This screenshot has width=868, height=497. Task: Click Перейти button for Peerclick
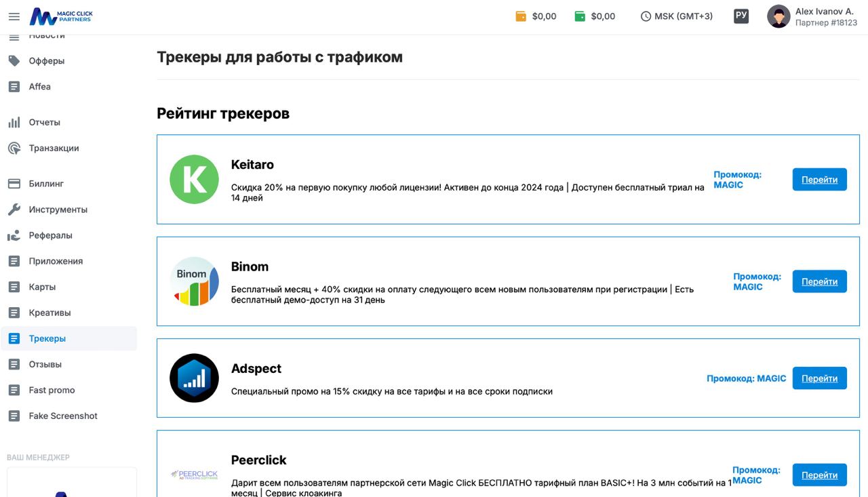[x=819, y=475]
